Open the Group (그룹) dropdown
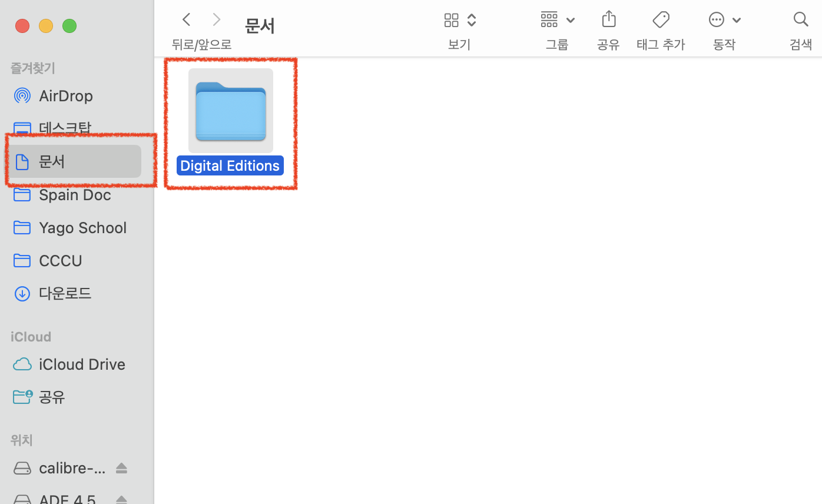 (557, 20)
